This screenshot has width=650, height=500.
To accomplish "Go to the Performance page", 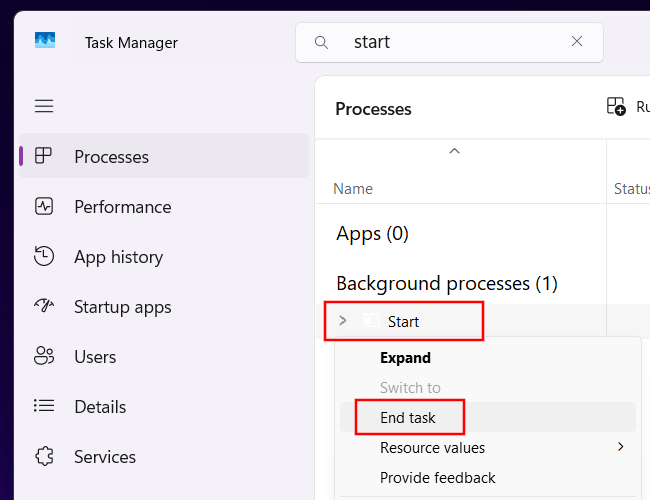I will 164,206.
